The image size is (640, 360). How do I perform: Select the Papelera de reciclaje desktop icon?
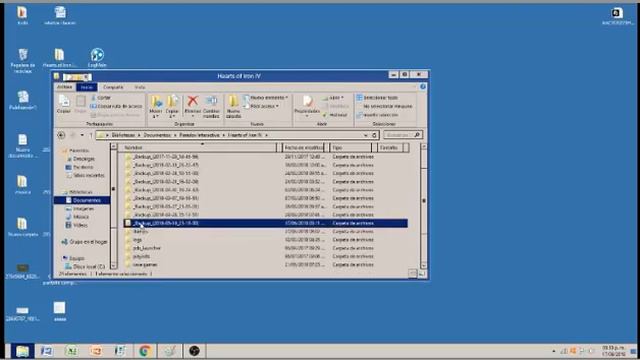click(x=23, y=60)
